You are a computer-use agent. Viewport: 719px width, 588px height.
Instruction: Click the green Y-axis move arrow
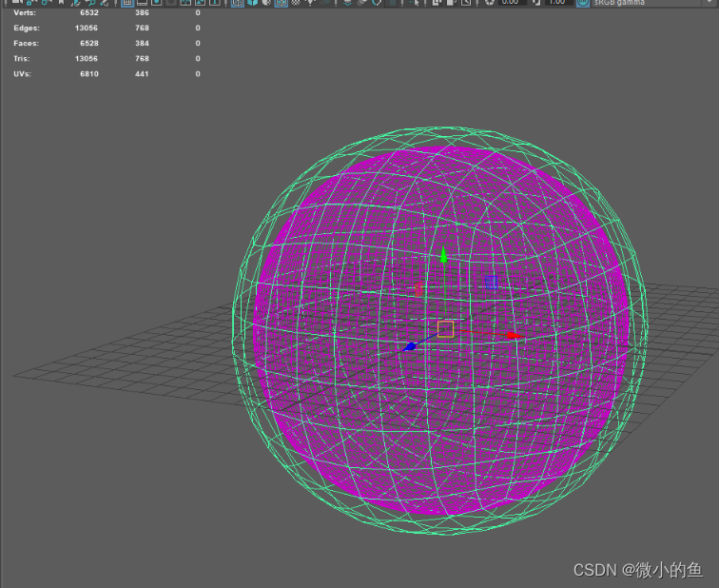(x=443, y=255)
